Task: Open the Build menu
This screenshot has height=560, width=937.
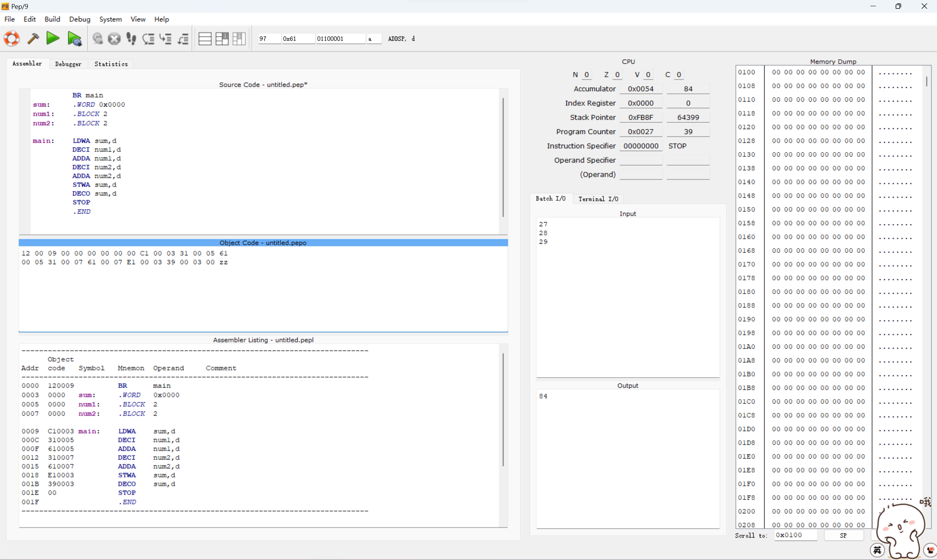Action: [x=52, y=19]
